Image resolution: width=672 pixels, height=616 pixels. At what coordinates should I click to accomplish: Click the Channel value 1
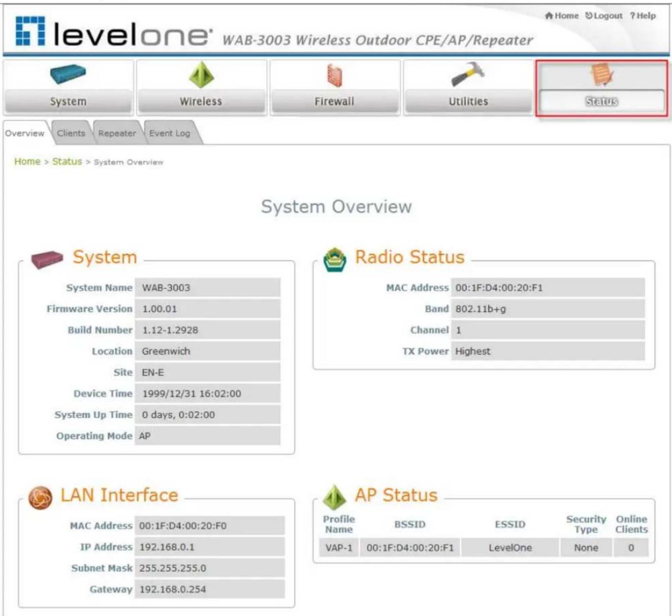(x=548, y=330)
